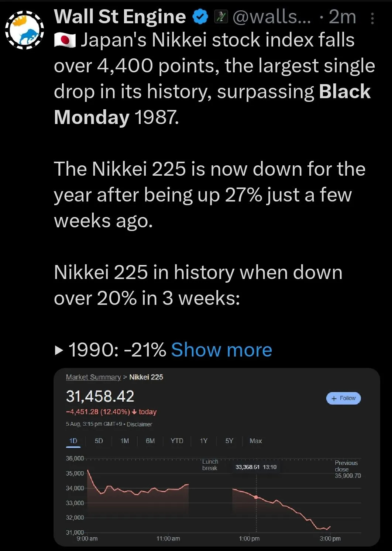The image size is (392, 551).
Task: Switch chart to the 5D range
Action: coord(99,441)
